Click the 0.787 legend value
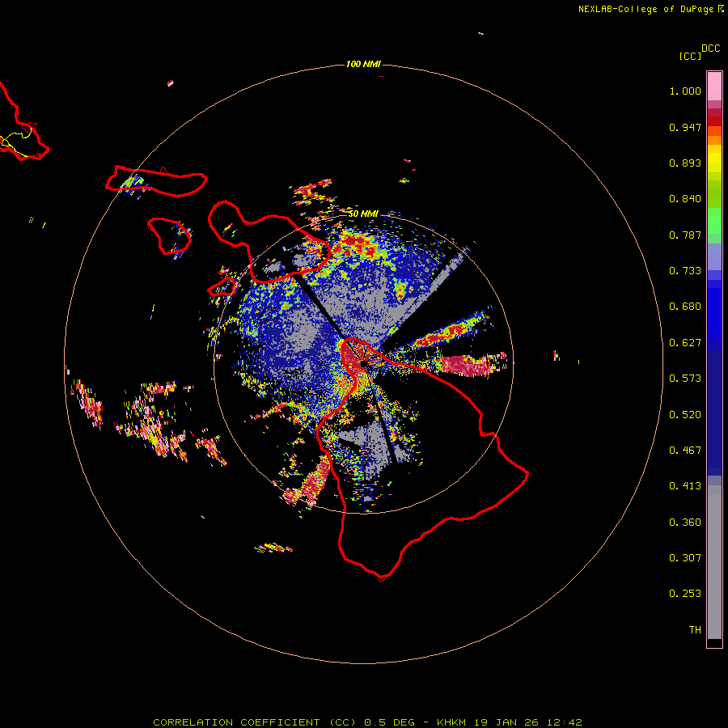This screenshot has width=728, height=728. 685,235
